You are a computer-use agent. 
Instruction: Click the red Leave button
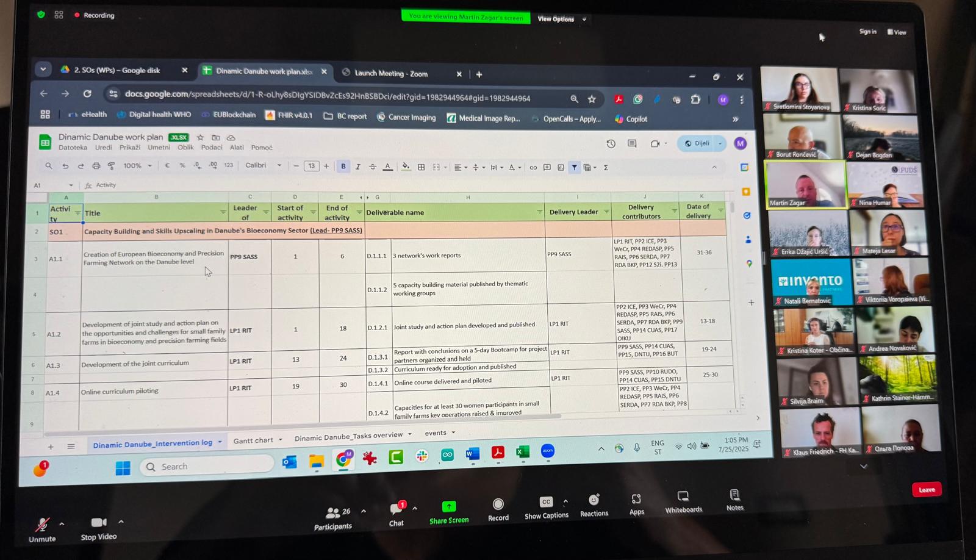click(926, 489)
